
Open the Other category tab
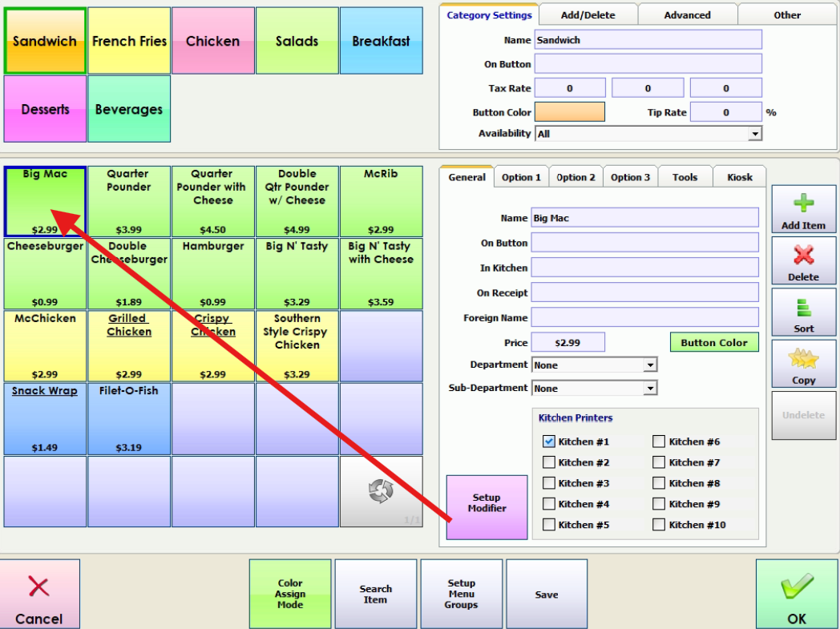pos(787,15)
